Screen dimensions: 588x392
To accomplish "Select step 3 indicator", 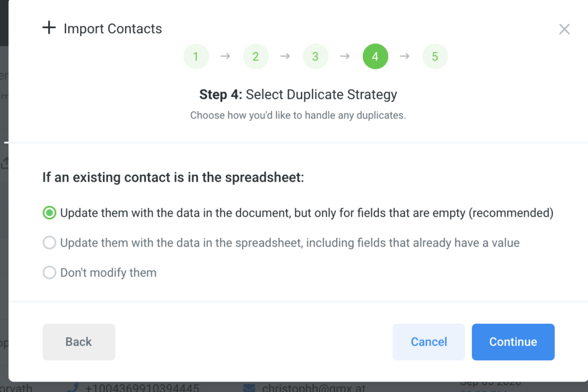I will point(315,57).
